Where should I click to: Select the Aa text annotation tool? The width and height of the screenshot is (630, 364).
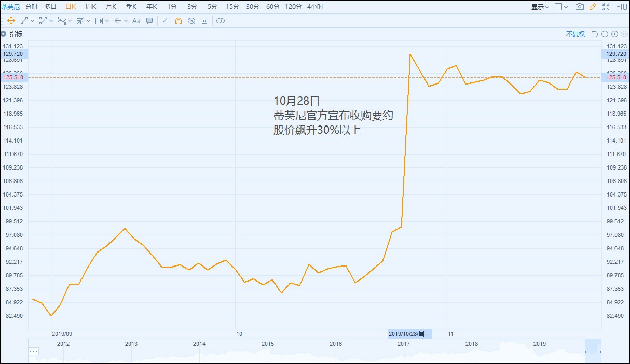pos(136,21)
